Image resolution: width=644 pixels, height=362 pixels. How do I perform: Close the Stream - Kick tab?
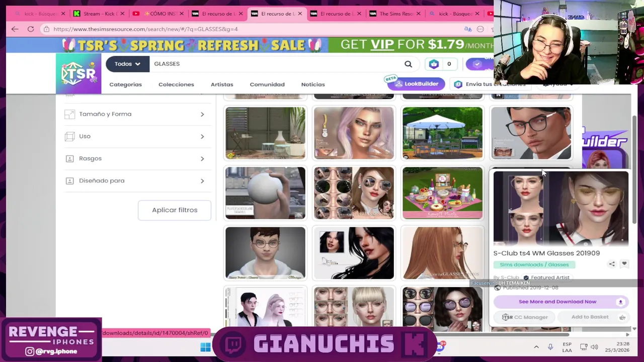[122, 14]
